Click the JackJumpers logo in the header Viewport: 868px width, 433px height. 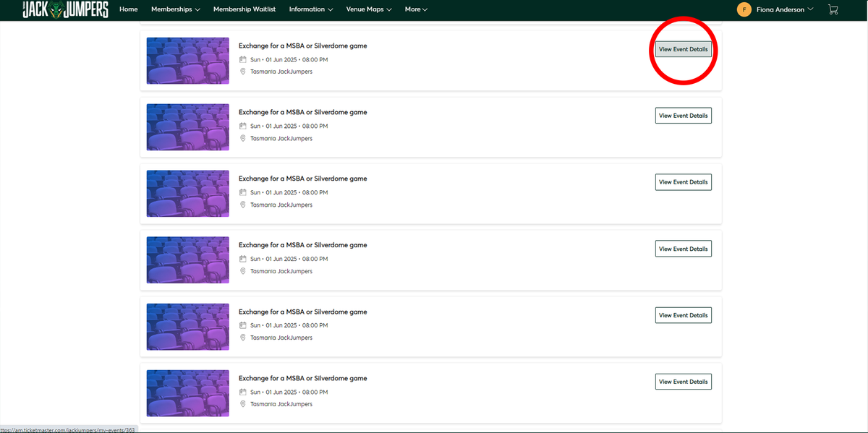tap(66, 9)
